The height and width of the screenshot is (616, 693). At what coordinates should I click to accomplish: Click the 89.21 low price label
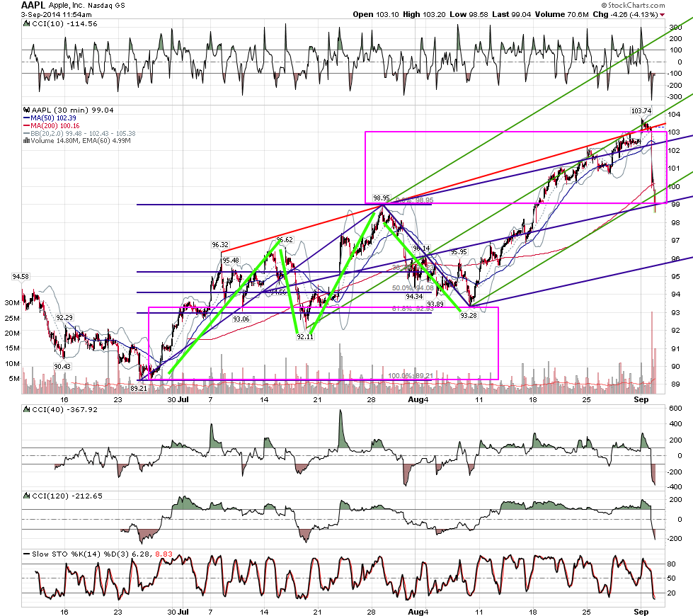[x=139, y=388]
